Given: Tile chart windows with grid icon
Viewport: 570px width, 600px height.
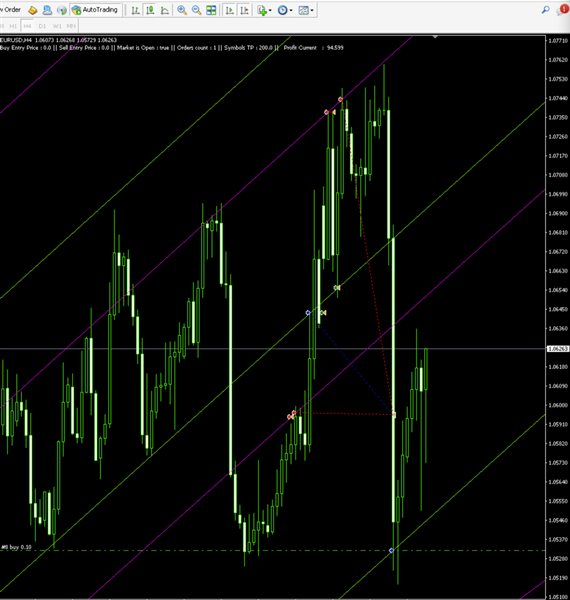Looking at the screenshot, I should [211, 10].
